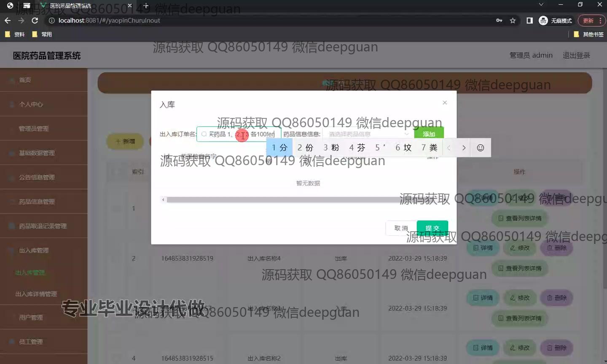Viewport: 607px width, 364px height.
Task: Click 退出登录 link
Action: coord(576,55)
